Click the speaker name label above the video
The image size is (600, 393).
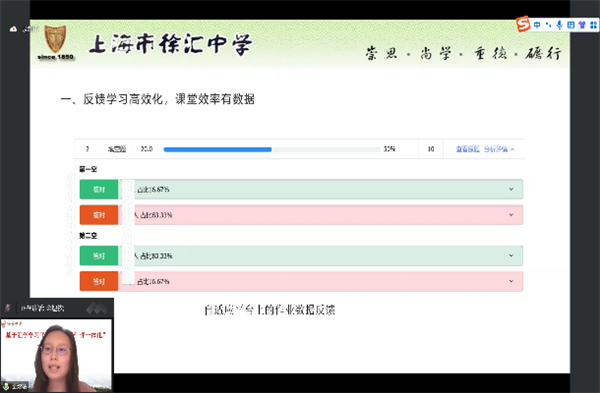click(42, 308)
